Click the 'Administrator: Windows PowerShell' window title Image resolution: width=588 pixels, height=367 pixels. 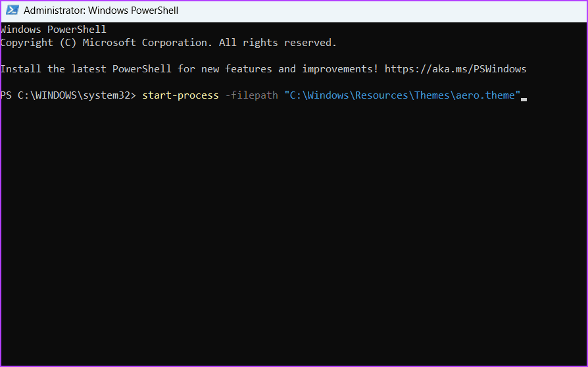101,11
